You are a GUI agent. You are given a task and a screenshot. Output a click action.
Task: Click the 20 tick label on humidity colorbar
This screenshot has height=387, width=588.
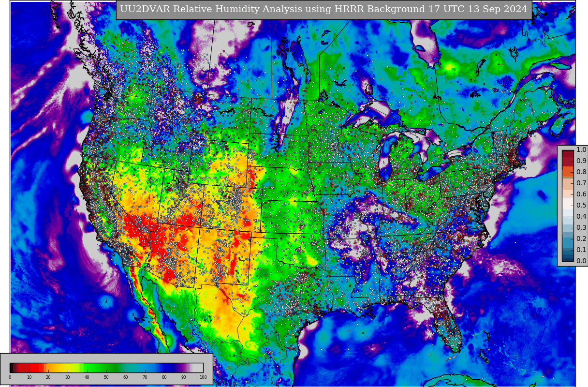pos(48,377)
